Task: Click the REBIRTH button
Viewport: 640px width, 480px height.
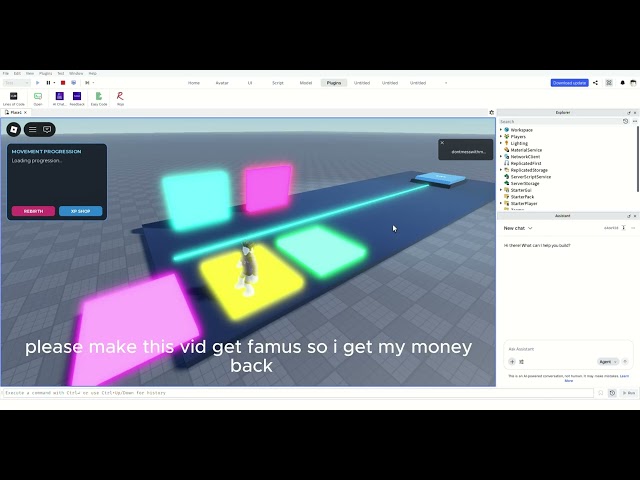Action: tap(33, 211)
